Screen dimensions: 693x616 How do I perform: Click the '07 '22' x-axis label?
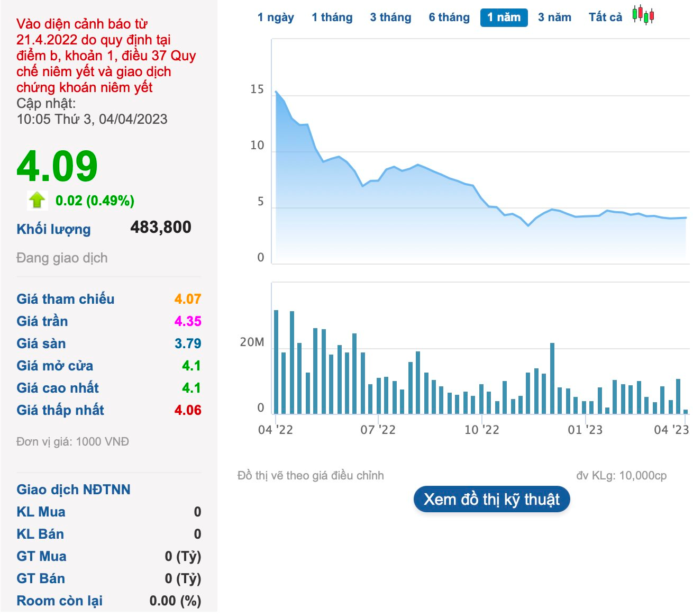(x=378, y=430)
